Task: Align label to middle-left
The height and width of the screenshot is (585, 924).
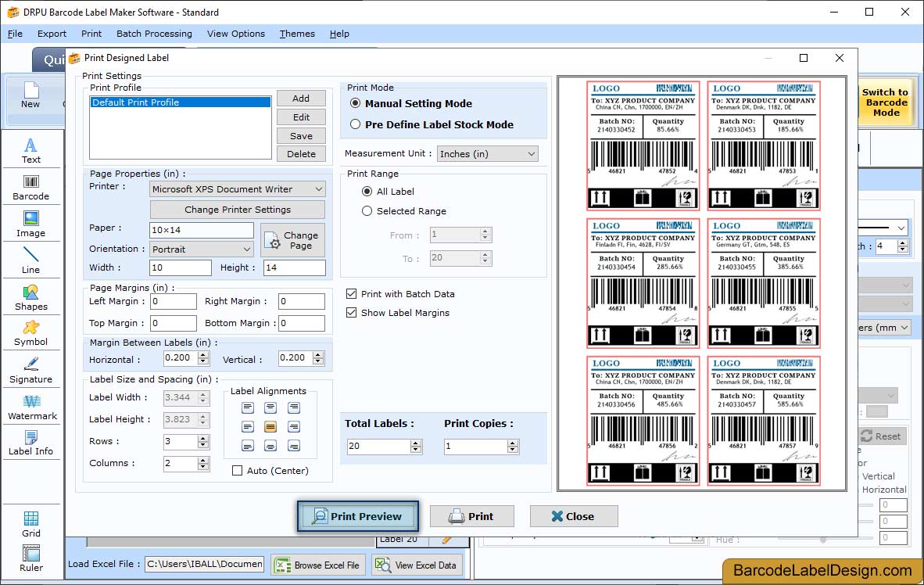Action: pyautogui.click(x=248, y=426)
